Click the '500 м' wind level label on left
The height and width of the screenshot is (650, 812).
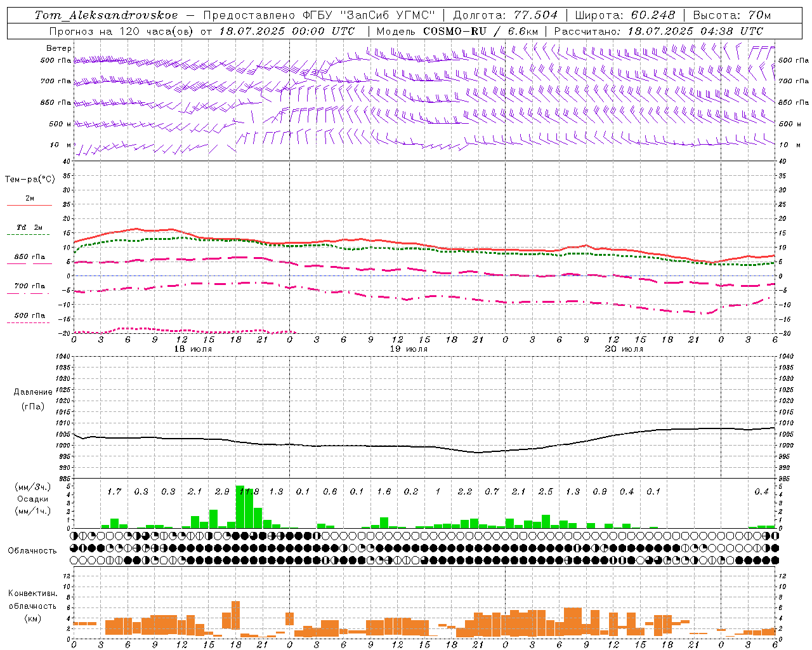point(60,124)
